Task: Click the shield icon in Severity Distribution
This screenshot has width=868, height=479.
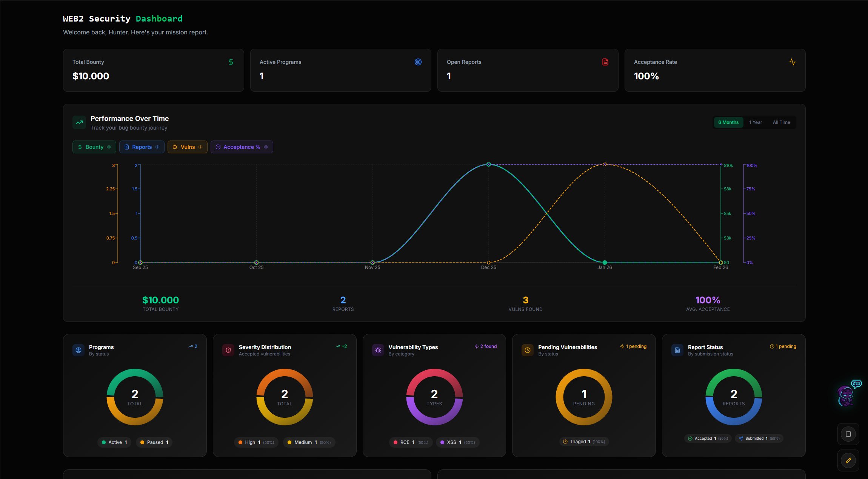Action: tap(228, 350)
